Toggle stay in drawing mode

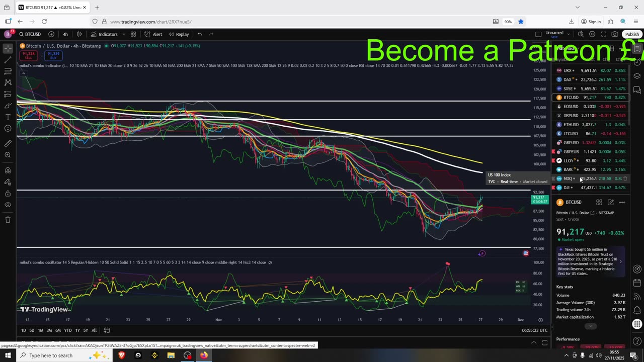pos(8,182)
